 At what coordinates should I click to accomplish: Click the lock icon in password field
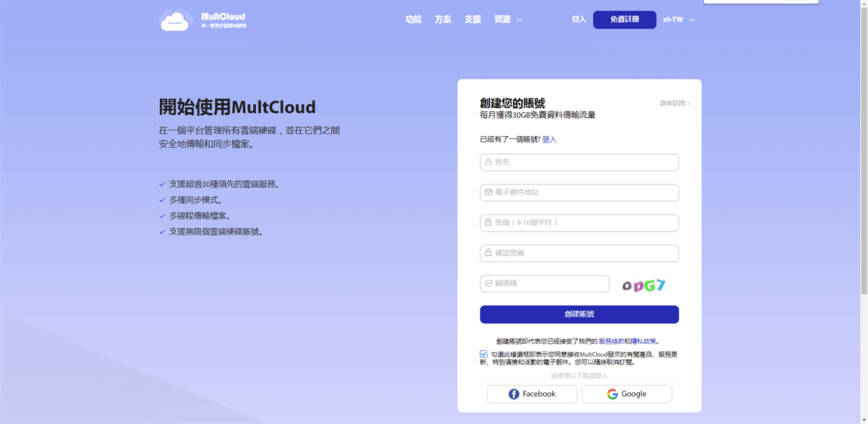point(488,223)
